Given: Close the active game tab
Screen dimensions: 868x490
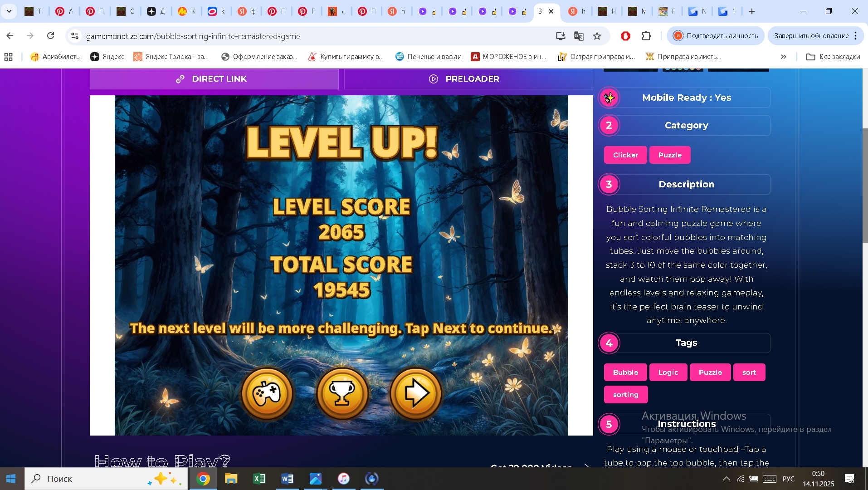Looking at the screenshot, I should (x=551, y=11).
